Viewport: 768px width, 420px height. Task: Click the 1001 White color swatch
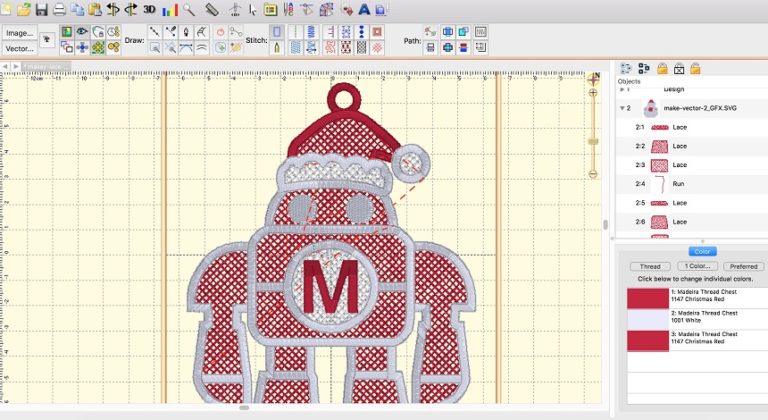coord(647,319)
